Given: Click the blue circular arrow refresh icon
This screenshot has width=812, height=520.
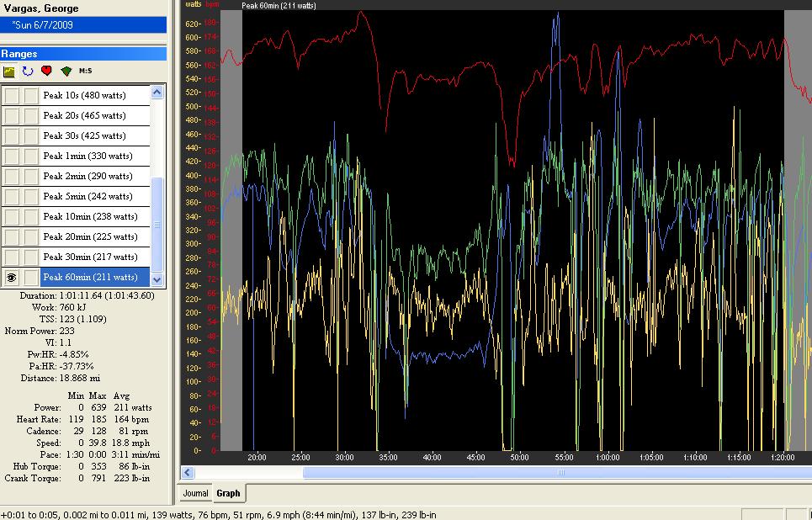Looking at the screenshot, I should point(28,72).
